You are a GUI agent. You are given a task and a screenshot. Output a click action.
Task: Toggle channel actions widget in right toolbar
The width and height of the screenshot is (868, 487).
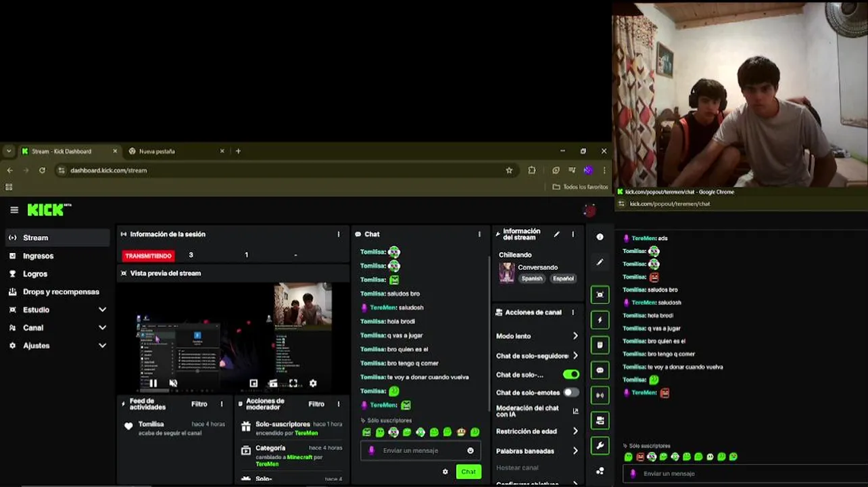600,420
